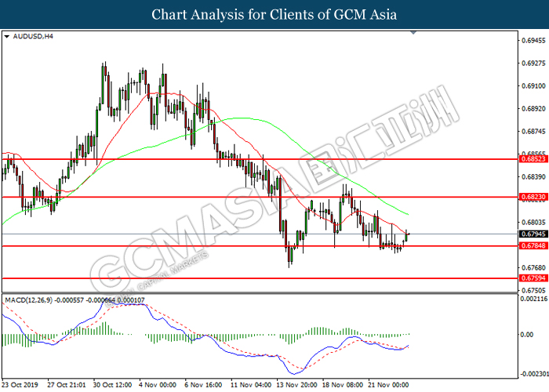The height and width of the screenshot is (392, 549).
Task: Click the 23 Oct 2019 date label
Action: [20, 385]
